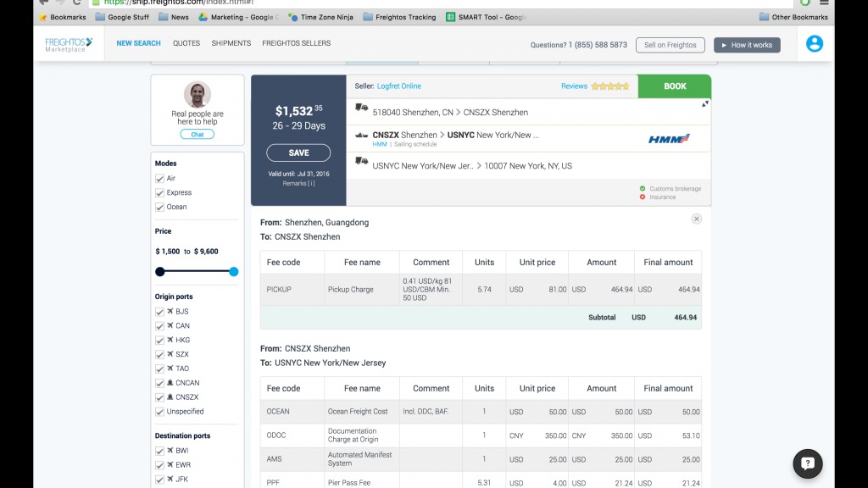This screenshot has width=868, height=488.
Task: Click the truck icon for Shenzhen pickup leg
Action: (362, 108)
